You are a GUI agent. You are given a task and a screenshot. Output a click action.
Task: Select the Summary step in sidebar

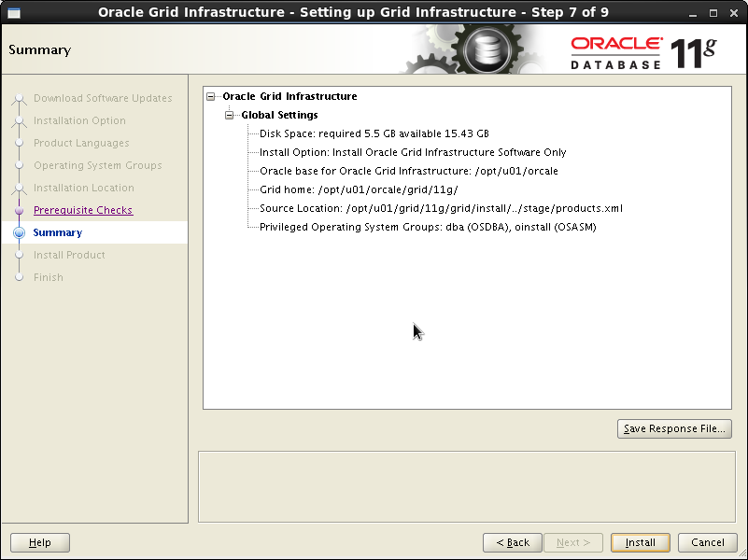pyautogui.click(x=58, y=232)
